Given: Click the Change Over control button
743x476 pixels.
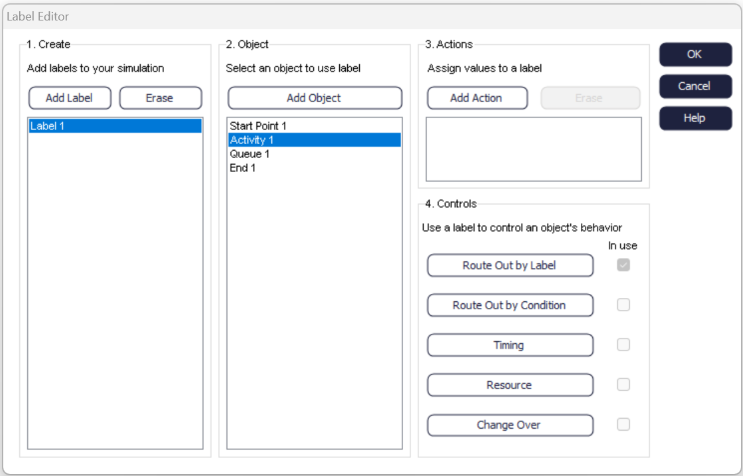Looking at the screenshot, I should coord(510,425).
